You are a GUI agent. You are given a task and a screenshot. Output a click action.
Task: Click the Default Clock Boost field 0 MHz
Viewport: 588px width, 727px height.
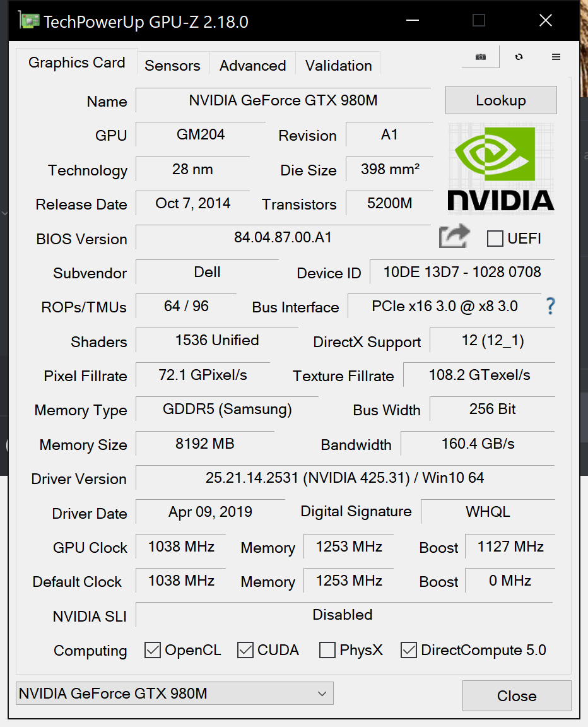510,581
